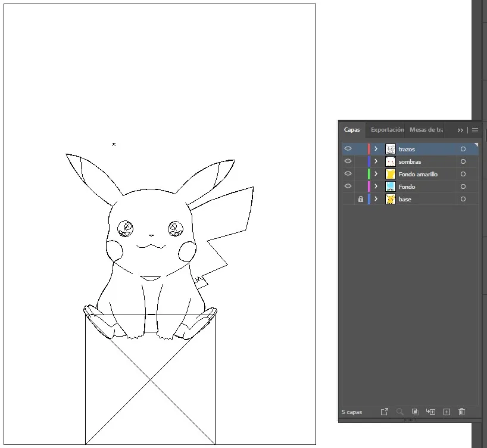Hide the sombras layer
Image resolution: width=487 pixels, height=448 pixels.
[348, 161]
